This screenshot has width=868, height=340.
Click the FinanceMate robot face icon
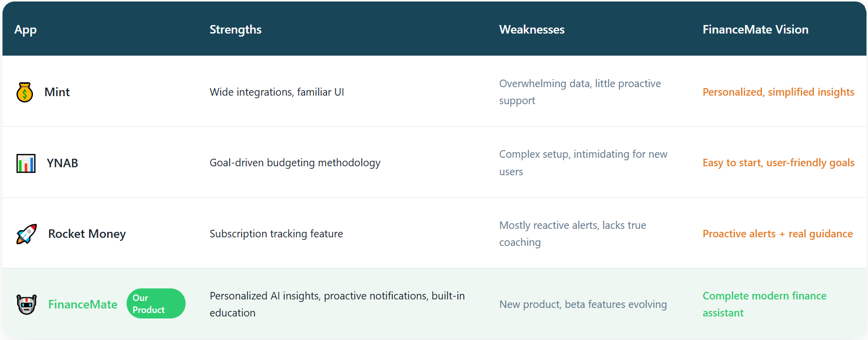coord(27,304)
